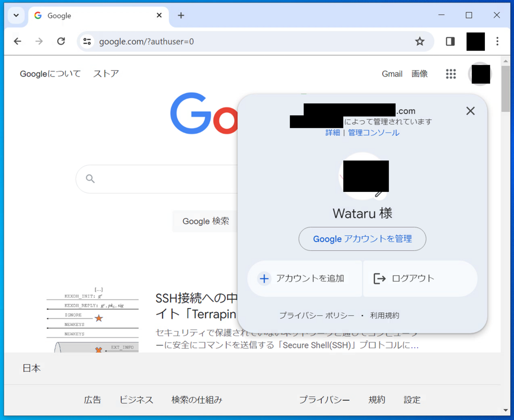Viewport: 514px width, 420px height.
Task: Open 管理コンソール link
Action: click(x=374, y=133)
